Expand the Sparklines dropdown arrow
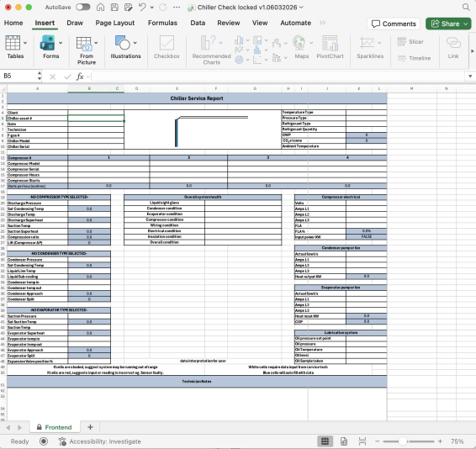The width and height of the screenshot is (476, 449). tap(379, 43)
